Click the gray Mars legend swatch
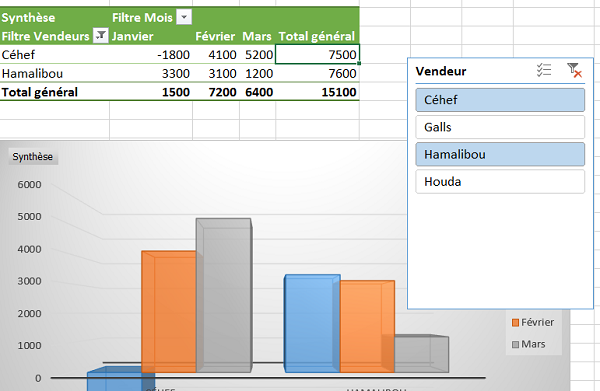 pyautogui.click(x=515, y=345)
